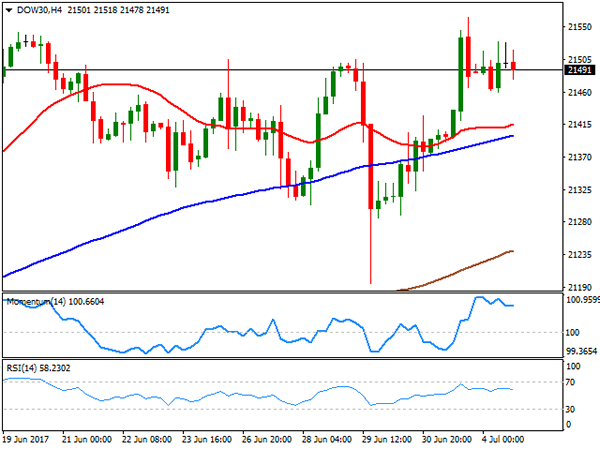
Task: Click RSI scale bottom value 0
Action: click(x=568, y=424)
